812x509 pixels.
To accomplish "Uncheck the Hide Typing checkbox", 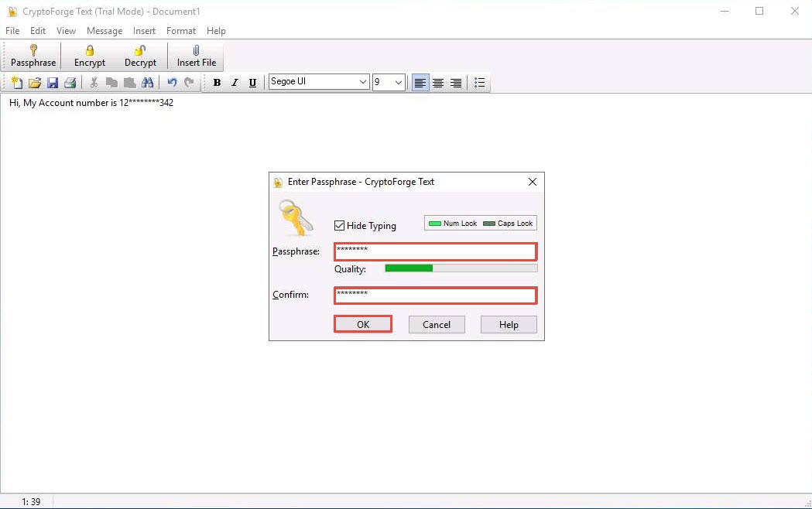I will coord(339,226).
